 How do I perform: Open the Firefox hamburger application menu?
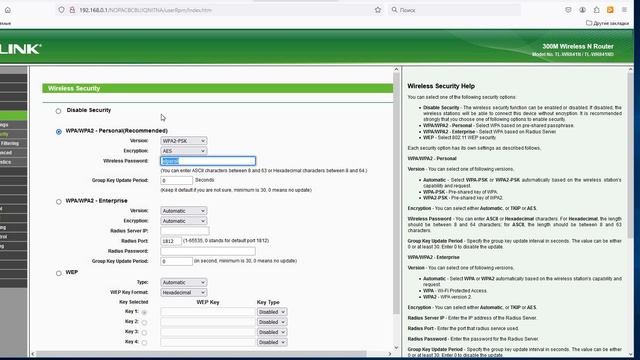pyautogui.click(x=624, y=10)
